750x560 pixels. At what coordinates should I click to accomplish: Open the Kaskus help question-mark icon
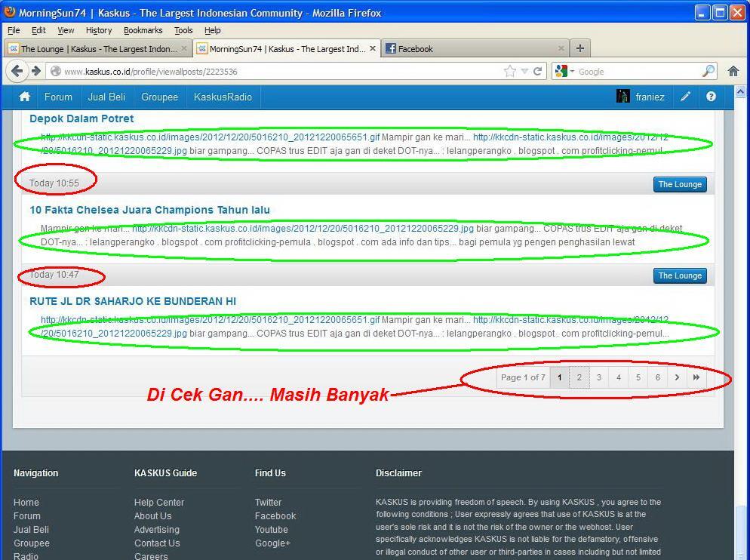pyautogui.click(x=711, y=97)
